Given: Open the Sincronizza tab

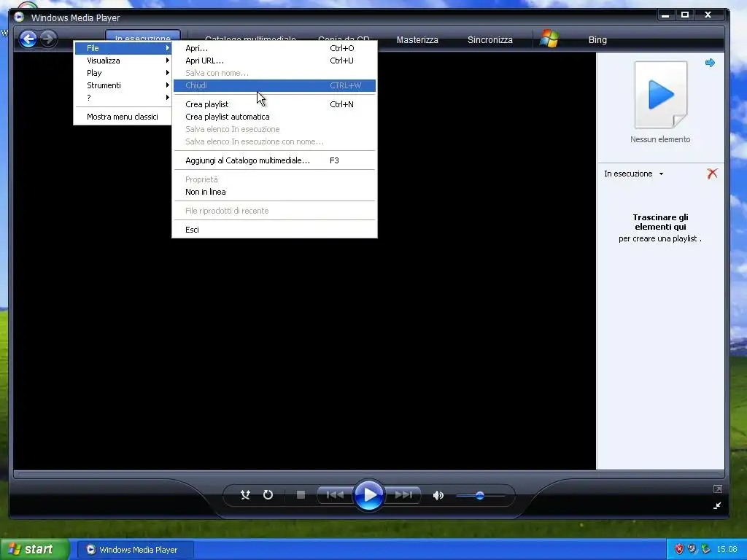Looking at the screenshot, I should coord(489,40).
